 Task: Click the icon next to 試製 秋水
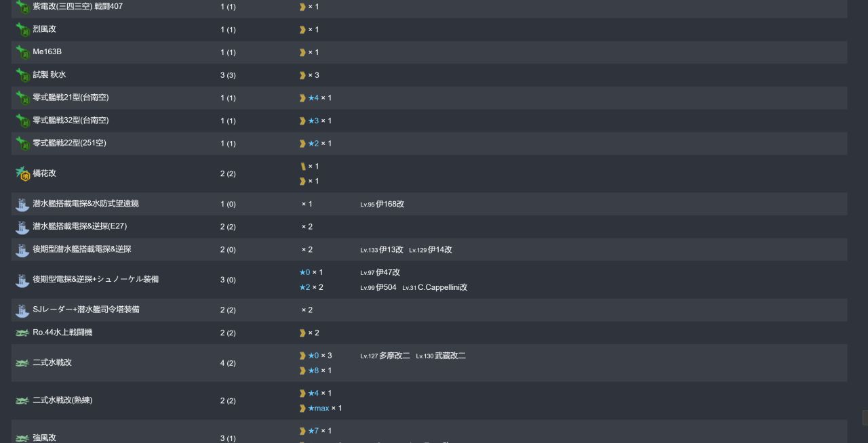(x=22, y=75)
